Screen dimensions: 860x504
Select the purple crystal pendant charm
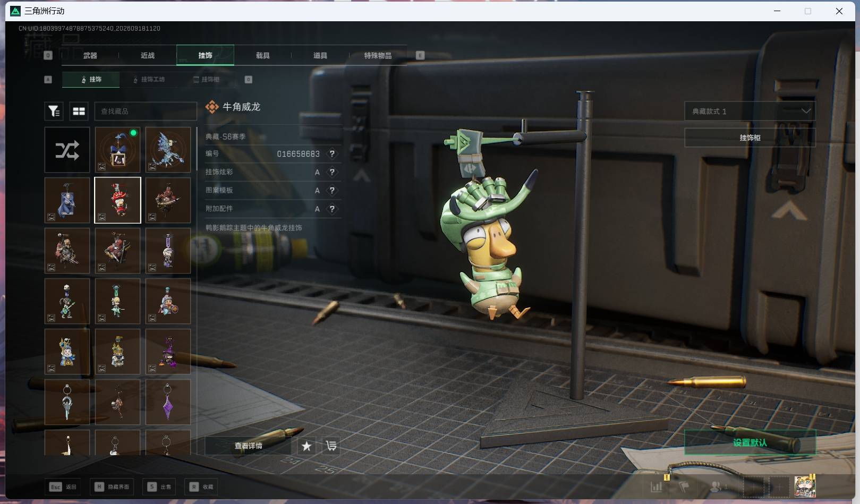click(168, 402)
